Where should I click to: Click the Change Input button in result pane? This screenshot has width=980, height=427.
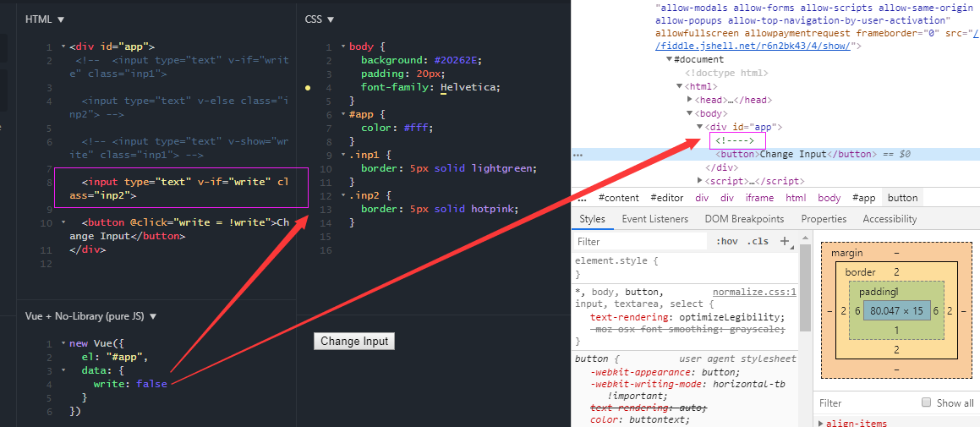pyautogui.click(x=354, y=342)
